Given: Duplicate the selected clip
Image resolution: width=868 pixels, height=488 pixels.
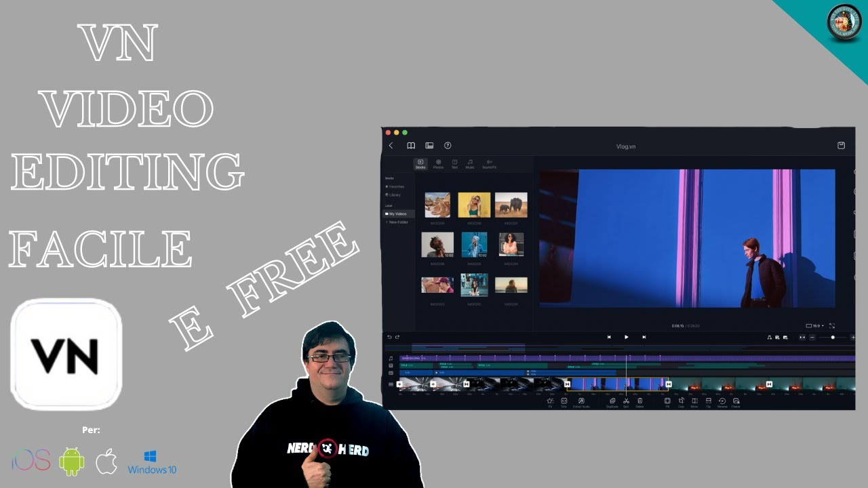Looking at the screenshot, I should pyautogui.click(x=612, y=403).
